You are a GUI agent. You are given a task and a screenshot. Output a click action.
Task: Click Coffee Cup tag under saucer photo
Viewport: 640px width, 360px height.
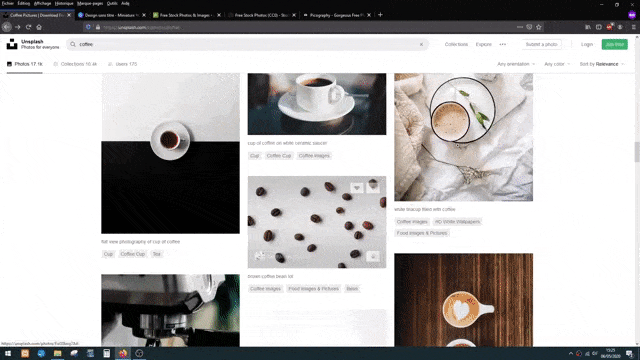279,156
